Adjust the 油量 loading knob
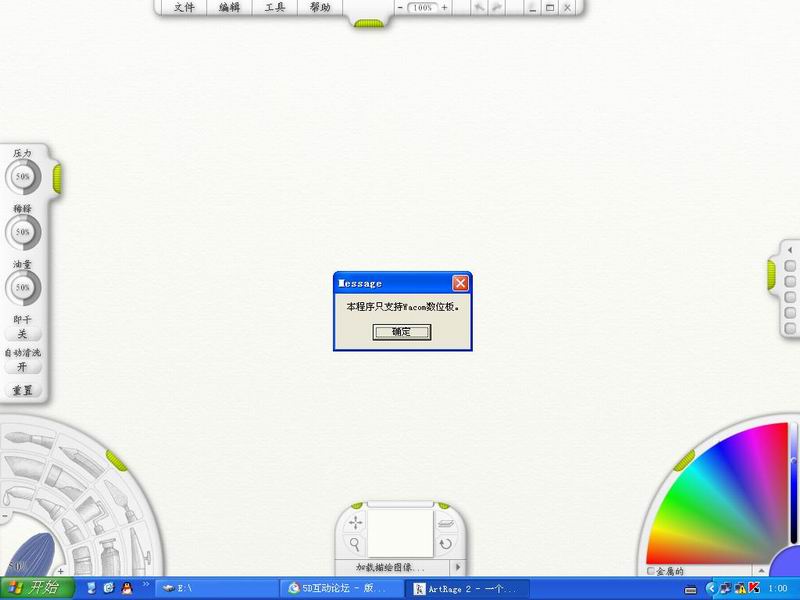Viewport: 800px width, 600px height. coord(23,288)
